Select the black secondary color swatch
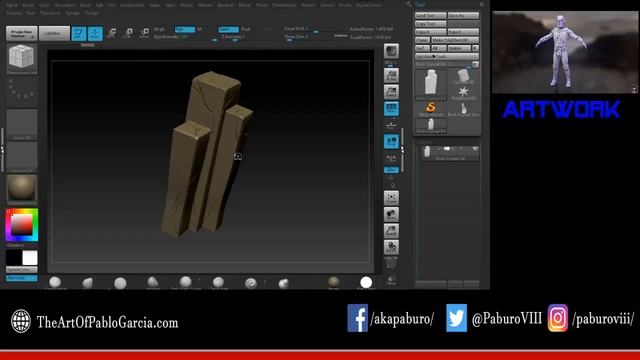Image resolution: width=640 pixels, height=360 pixels. point(13,258)
